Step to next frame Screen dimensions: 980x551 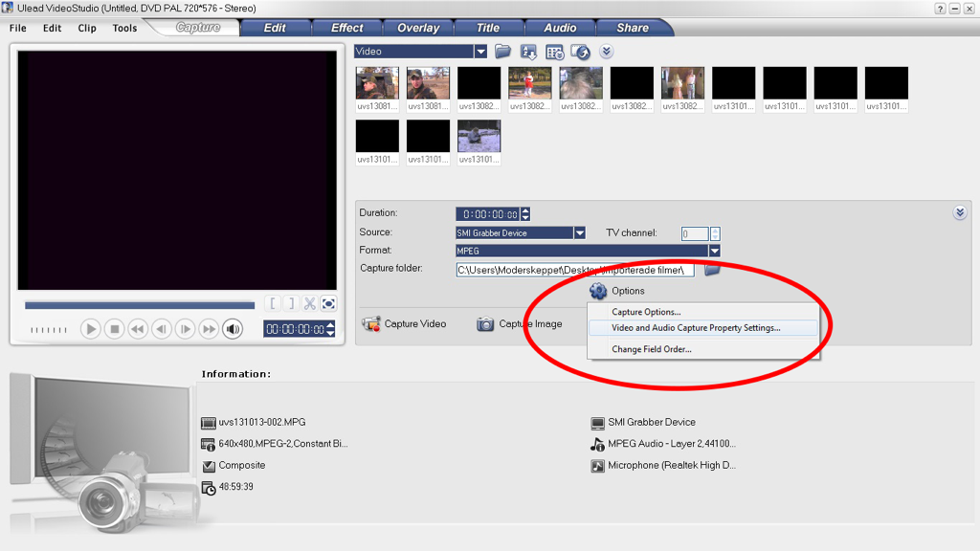click(185, 329)
